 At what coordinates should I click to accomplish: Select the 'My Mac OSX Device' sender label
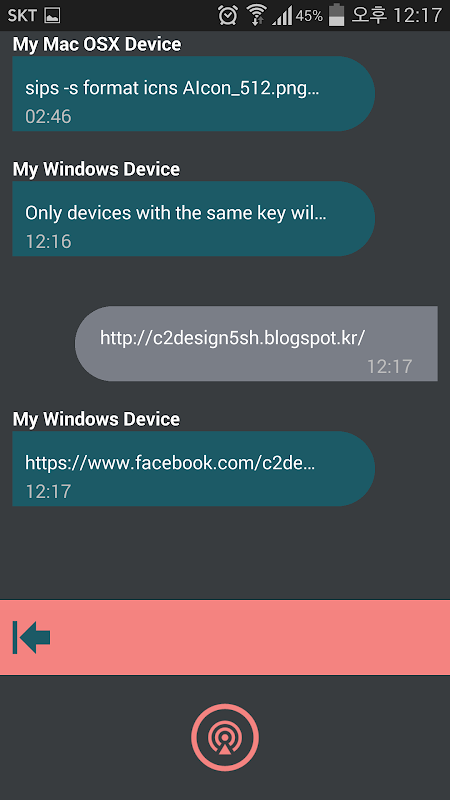[x=97, y=44]
